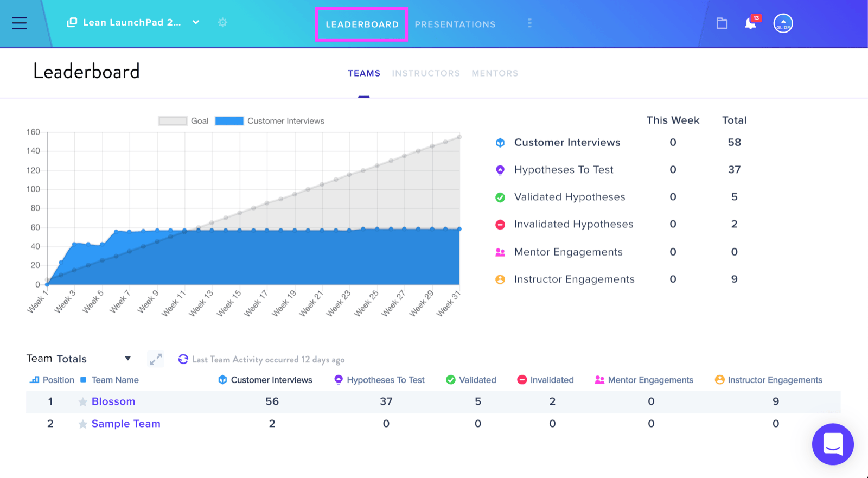Toggle Goal series in chart legend
868x478 pixels.
pyautogui.click(x=183, y=121)
